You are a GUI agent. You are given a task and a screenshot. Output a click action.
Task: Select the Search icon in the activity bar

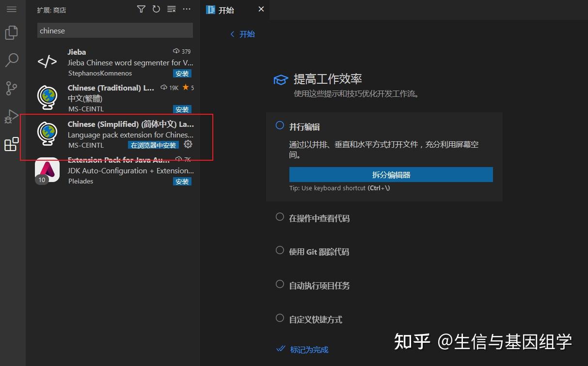click(12, 60)
